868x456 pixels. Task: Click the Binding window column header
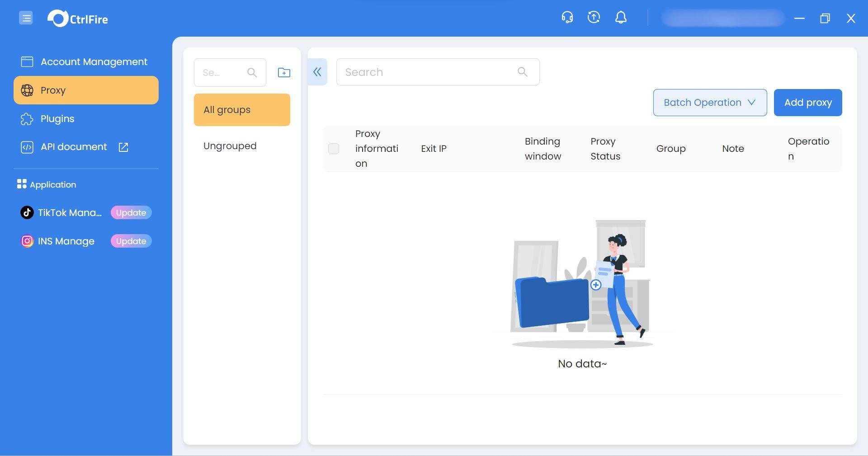(x=543, y=149)
